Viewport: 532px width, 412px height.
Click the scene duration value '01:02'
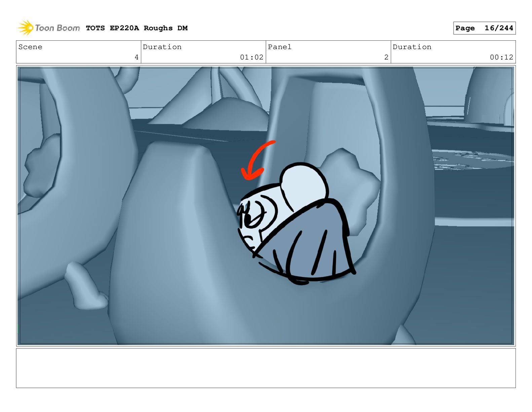click(252, 58)
